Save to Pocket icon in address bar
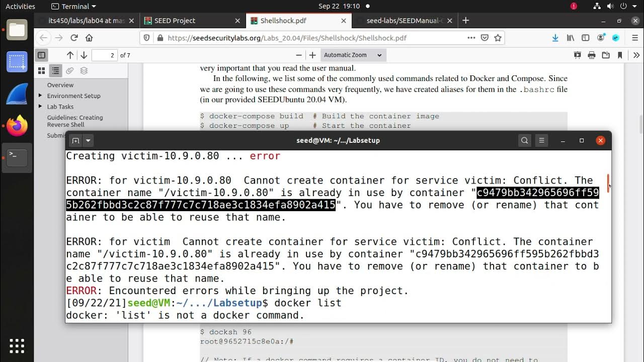 485,38
